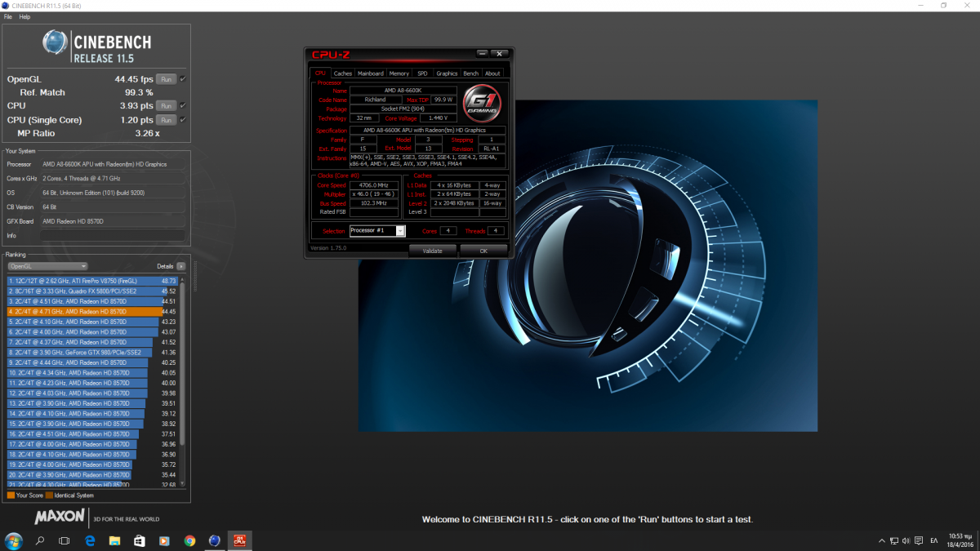980x551 pixels.
Task: Switch to Mainboard tab in CPU-Z
Action: pos(371,73)
